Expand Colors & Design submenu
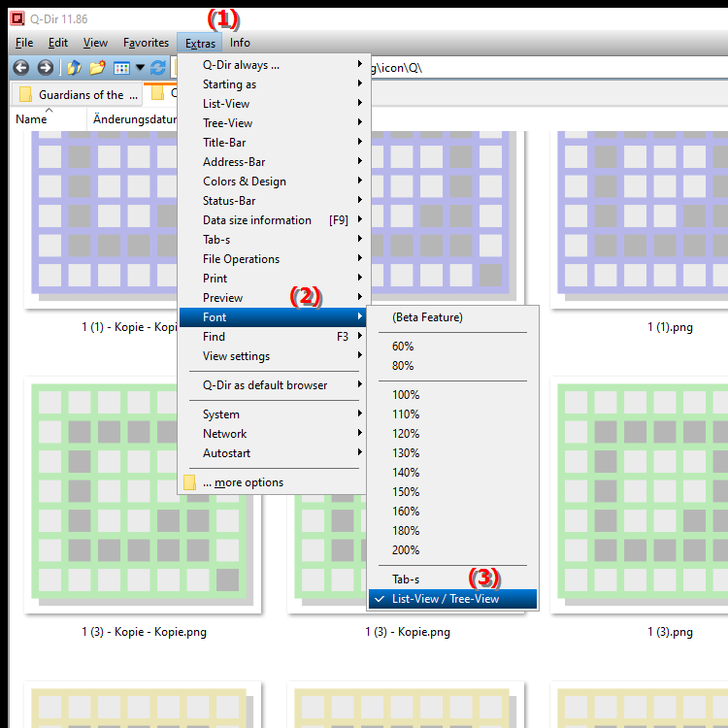This screenshot has width=728, height=728. point(273,182)
